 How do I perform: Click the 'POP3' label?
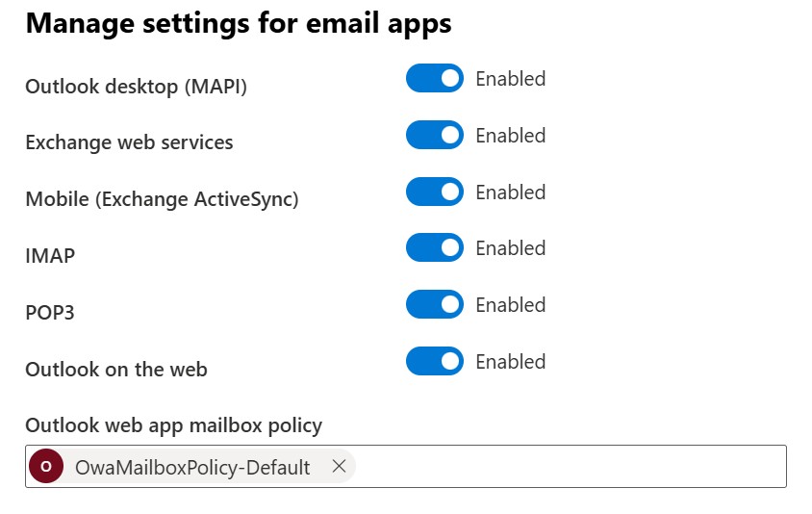coord(50,313)
